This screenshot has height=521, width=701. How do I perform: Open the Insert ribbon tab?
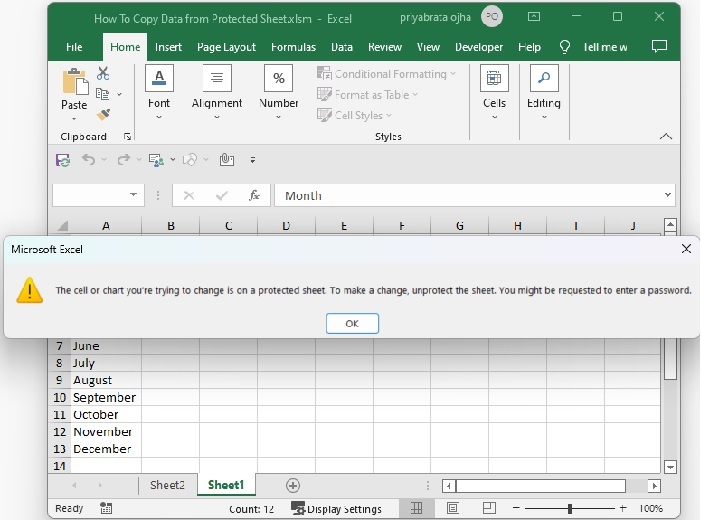click(168, 47)
